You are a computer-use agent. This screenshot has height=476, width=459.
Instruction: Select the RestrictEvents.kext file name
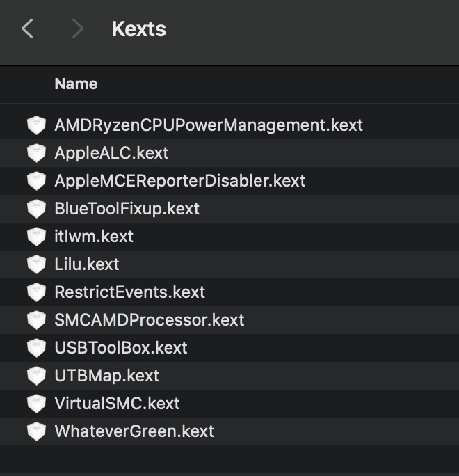click(x=129, y=292)
